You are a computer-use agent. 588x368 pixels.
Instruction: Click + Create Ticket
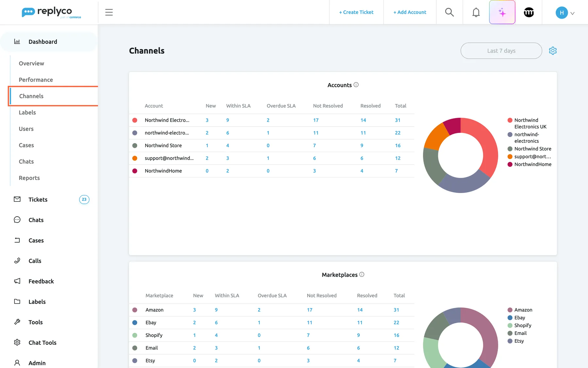[x=356, y=12]
